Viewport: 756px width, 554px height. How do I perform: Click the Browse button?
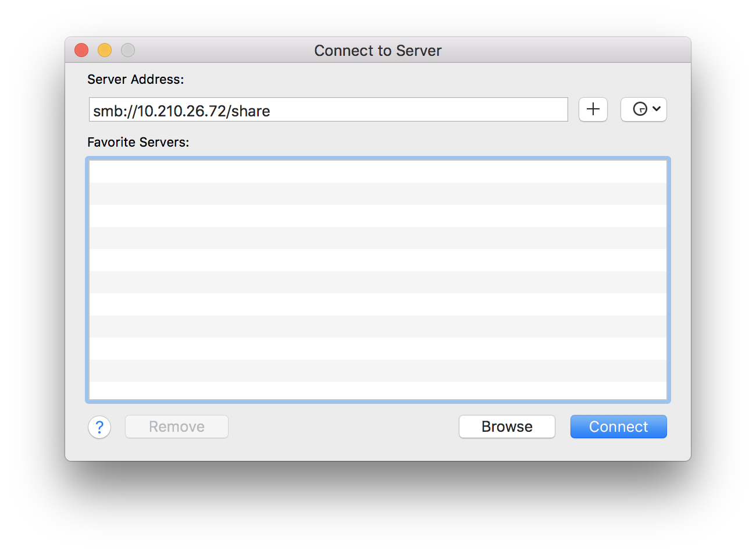(x=507, y=427)
